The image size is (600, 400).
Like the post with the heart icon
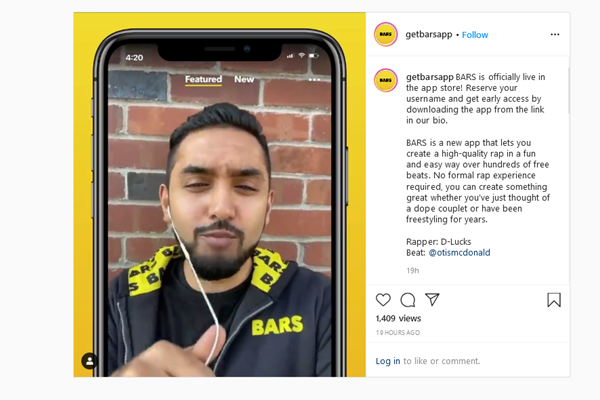(383, 300)
